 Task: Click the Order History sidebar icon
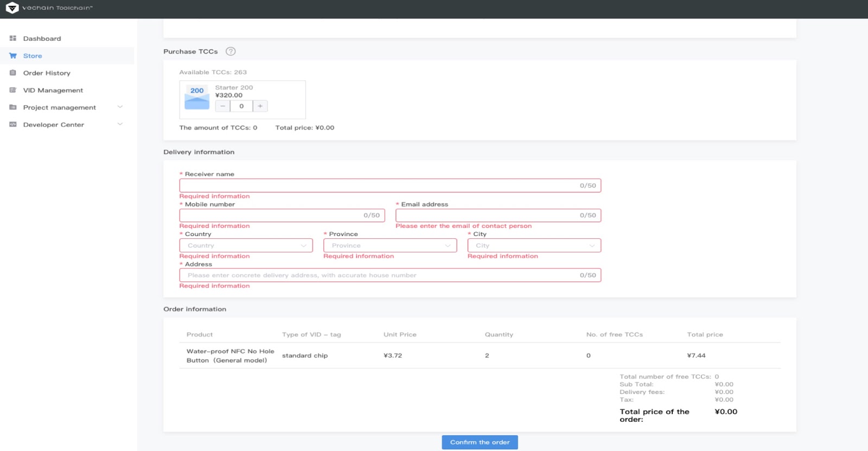[13, 73]
